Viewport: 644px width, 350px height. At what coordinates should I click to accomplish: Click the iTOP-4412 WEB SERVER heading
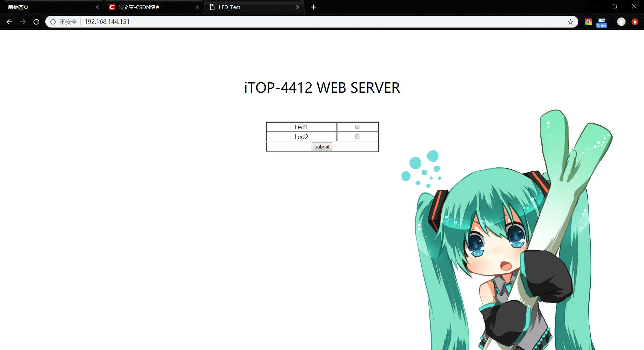[322, 88]
